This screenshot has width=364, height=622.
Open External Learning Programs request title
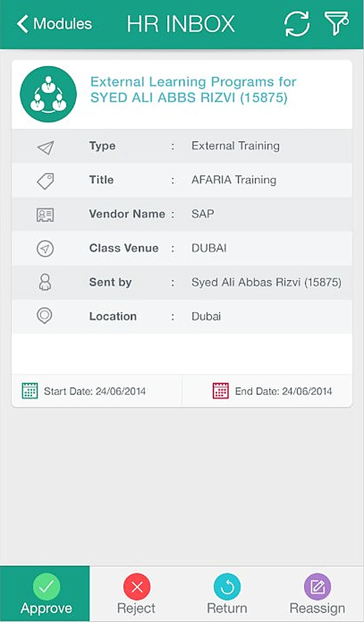click(193, 89)
